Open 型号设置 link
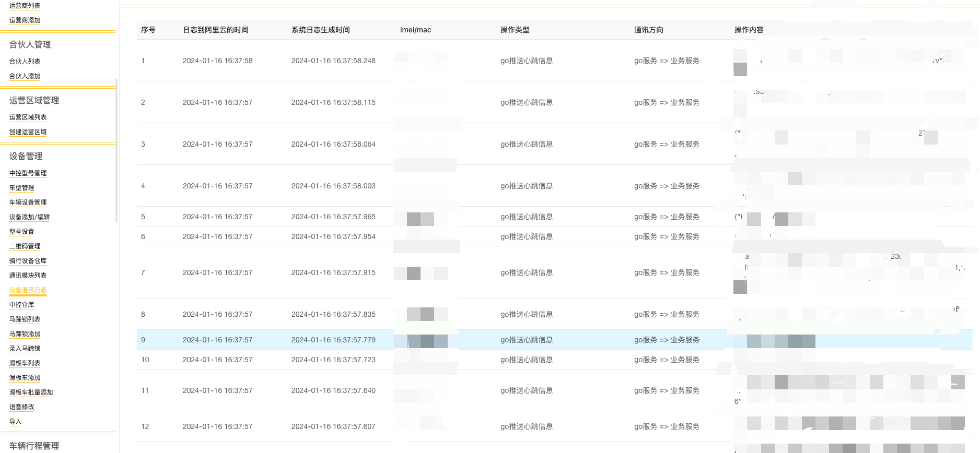 [x=21, y=232]
